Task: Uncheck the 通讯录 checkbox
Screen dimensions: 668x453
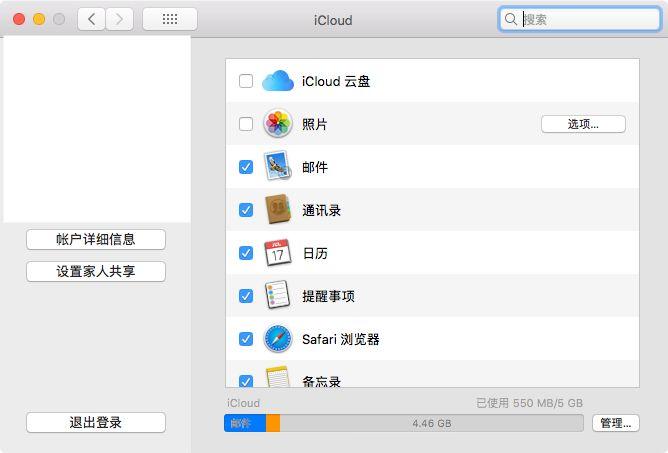Action: pyautogui.click(x=246, y=210)
